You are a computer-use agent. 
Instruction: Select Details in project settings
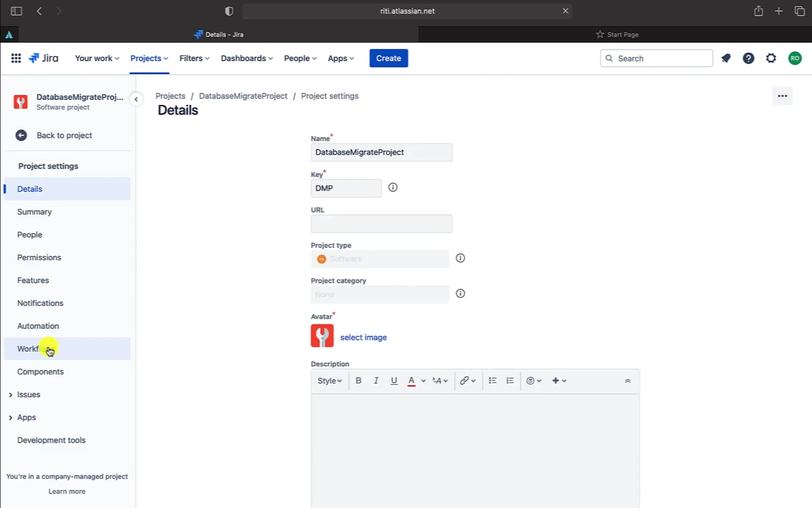click(67, 189)
